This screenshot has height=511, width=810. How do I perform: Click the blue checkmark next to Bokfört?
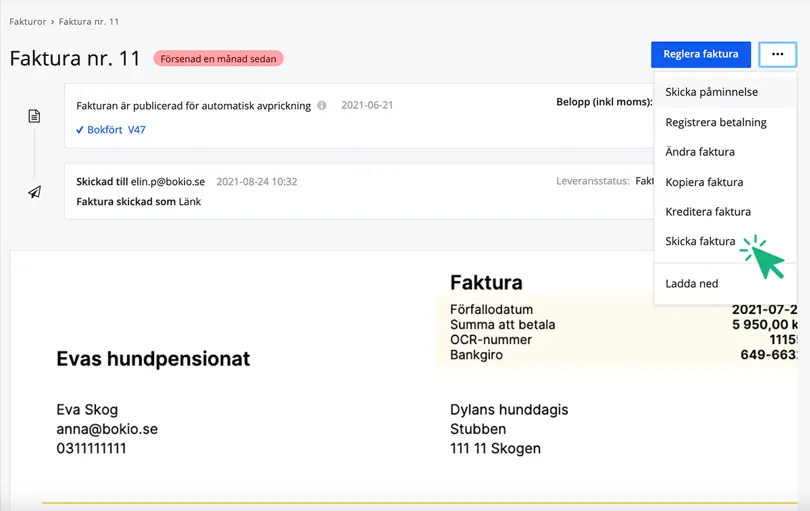80,130
